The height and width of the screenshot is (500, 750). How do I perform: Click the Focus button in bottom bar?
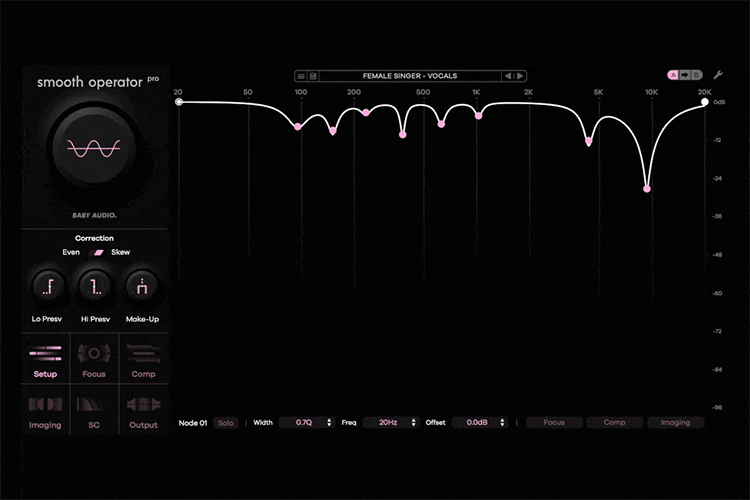coord(554,422)
